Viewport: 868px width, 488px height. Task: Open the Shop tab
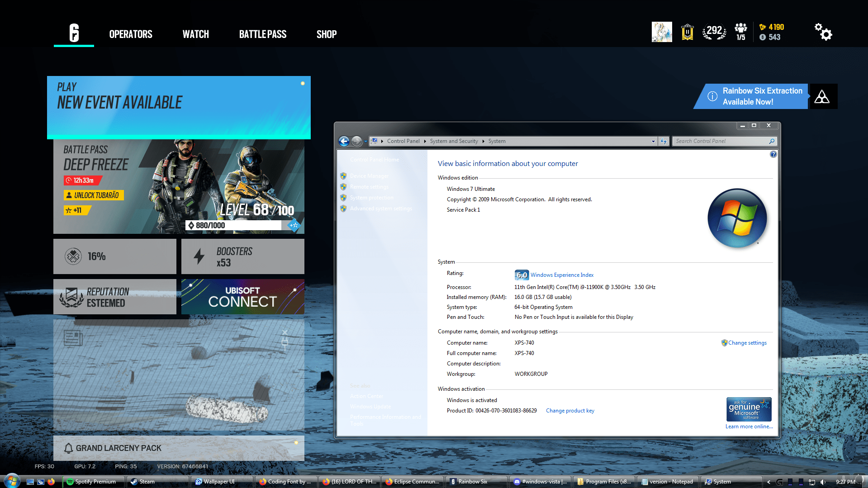[x=326, y=34]
